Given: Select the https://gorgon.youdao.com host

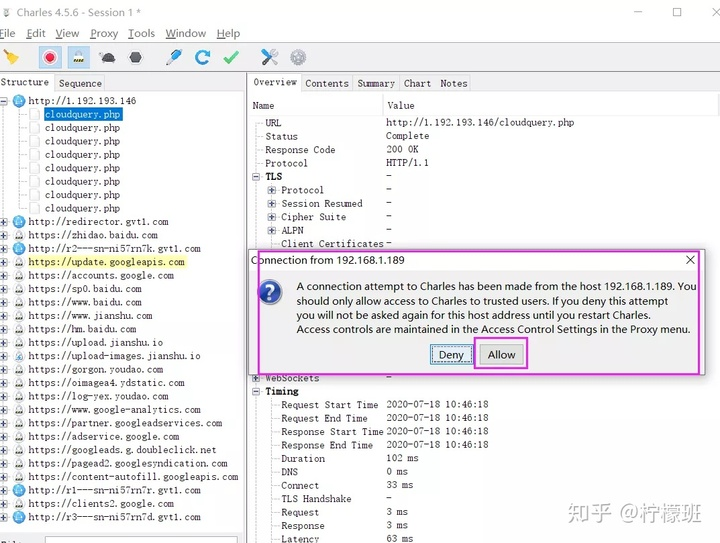Looking at the screenshot, I should pyautogui.click(x=96, y=369).
